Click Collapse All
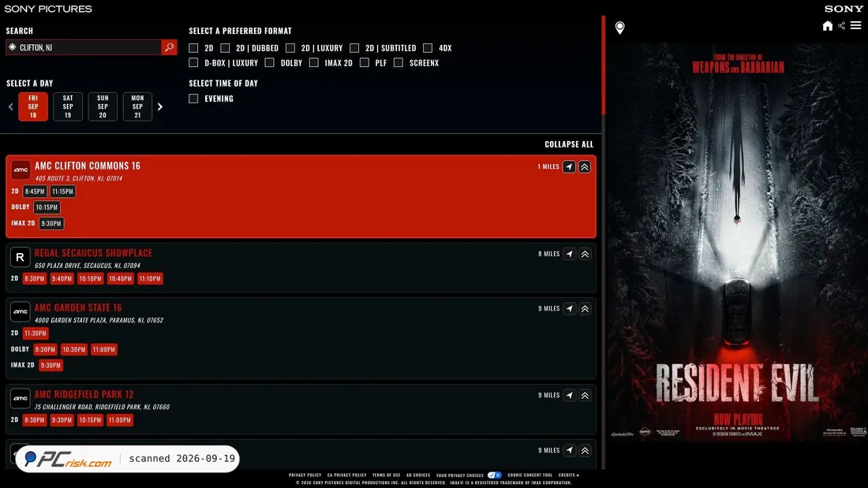This screenshot has width=868, height=488. (x=568, y=143)
